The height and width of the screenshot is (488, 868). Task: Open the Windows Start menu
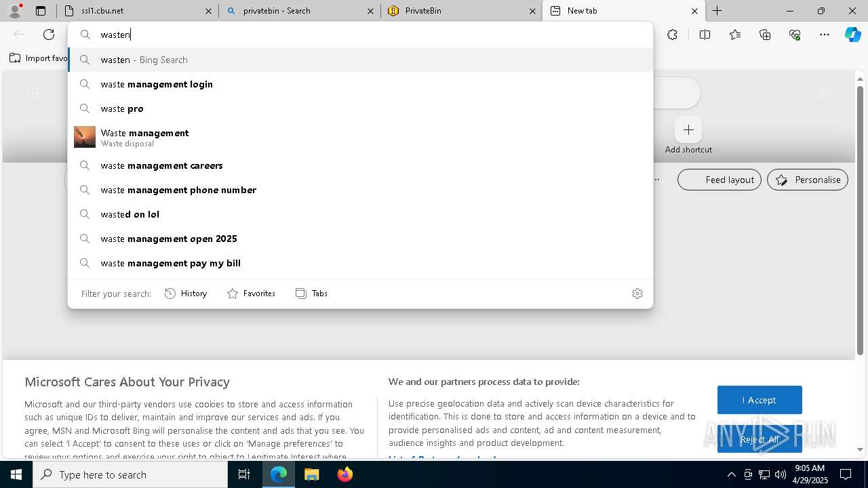click(16, 474)
